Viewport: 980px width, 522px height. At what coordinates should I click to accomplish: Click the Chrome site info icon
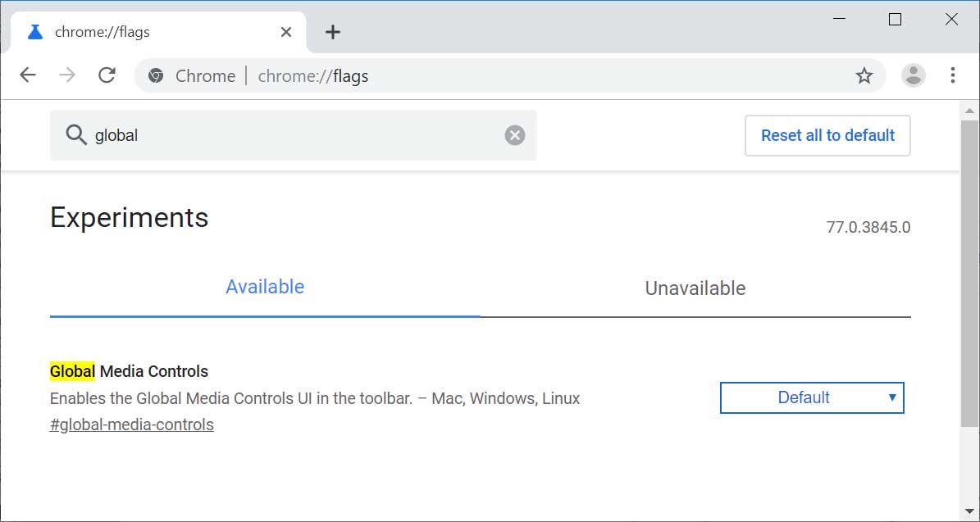click(x=155, y=76)
